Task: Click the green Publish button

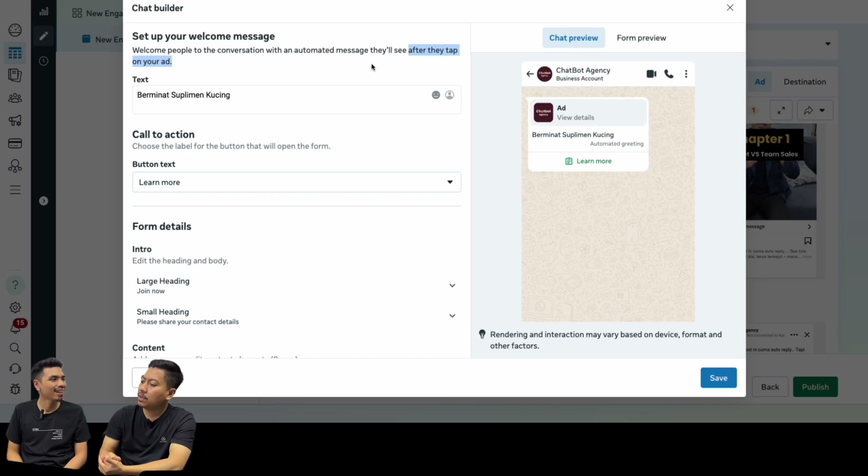Action: (815, 387)
